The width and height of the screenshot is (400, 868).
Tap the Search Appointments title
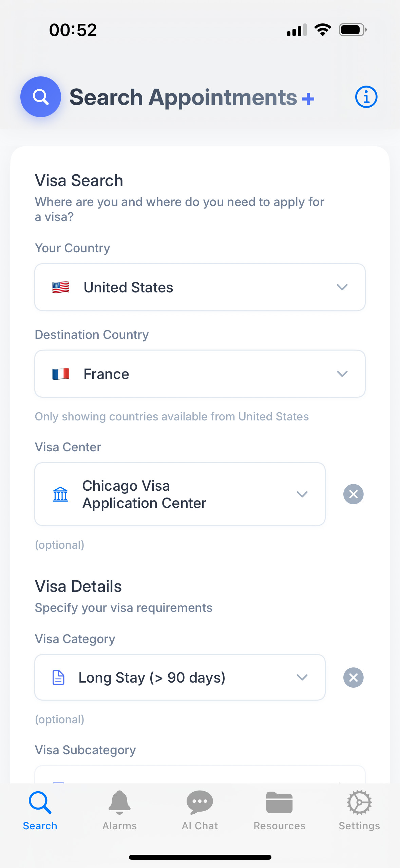183,97
